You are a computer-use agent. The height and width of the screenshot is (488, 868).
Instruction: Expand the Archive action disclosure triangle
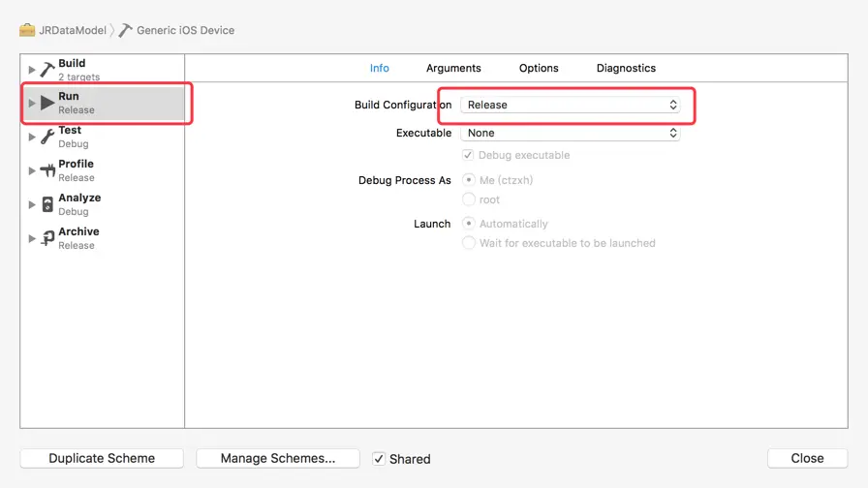tap(32, 238)
